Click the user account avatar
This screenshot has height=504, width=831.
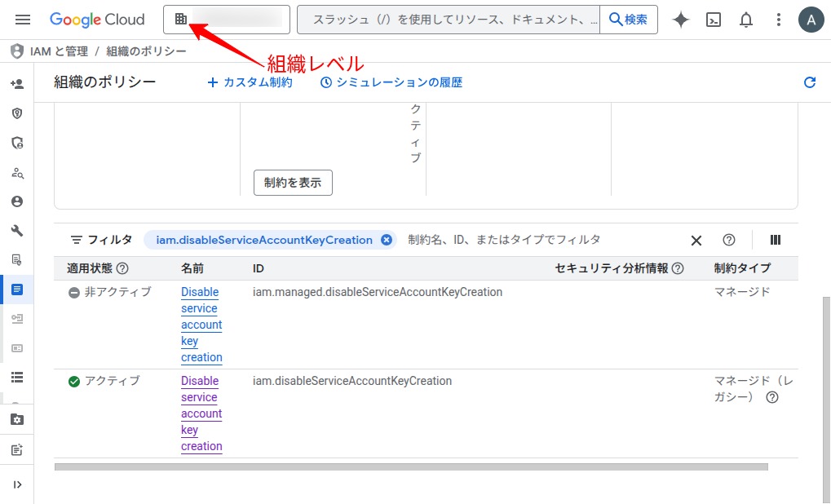tap(811, 20)
